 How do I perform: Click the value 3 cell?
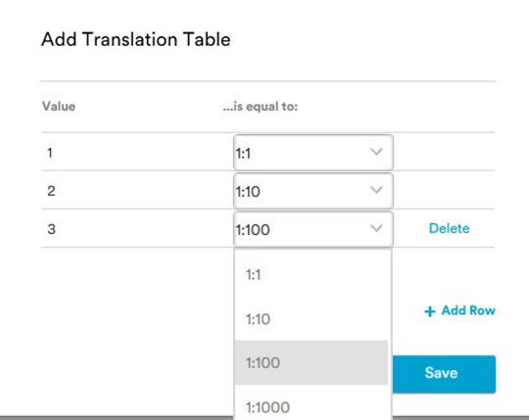51,229
